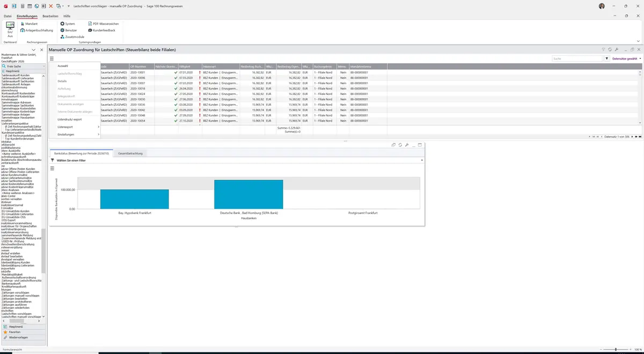Open the Wiedervorlagen sidebar section
This screenshot has width=644, height=354.
pos(23,337)
